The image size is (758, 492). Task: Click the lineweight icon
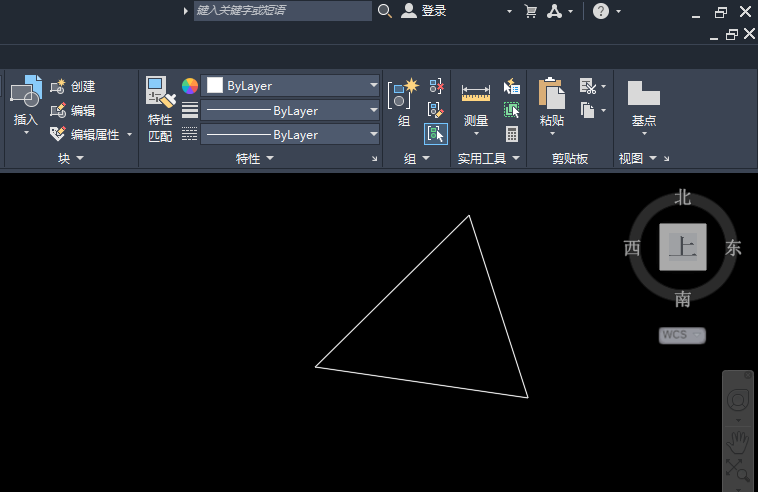click(190, 110)
